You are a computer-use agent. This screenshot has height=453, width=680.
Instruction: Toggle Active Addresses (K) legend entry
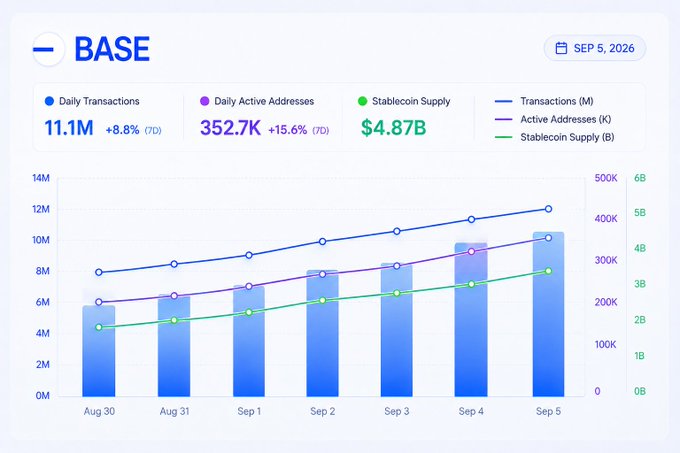coord(553,119)
